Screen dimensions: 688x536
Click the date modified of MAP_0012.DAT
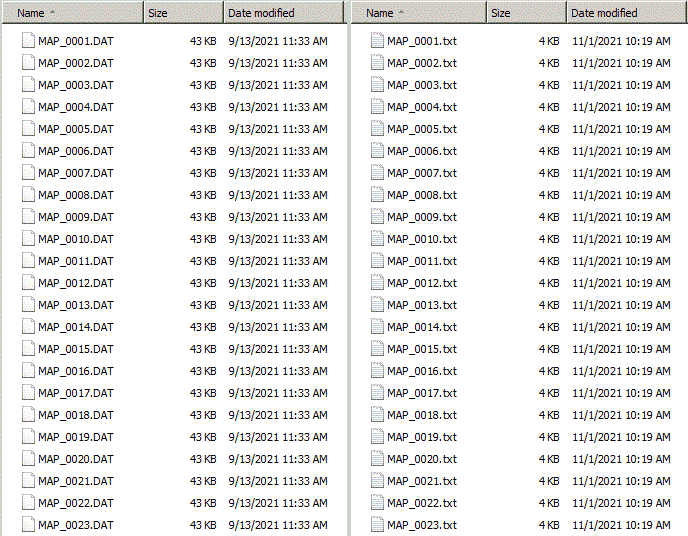(278, 283)
